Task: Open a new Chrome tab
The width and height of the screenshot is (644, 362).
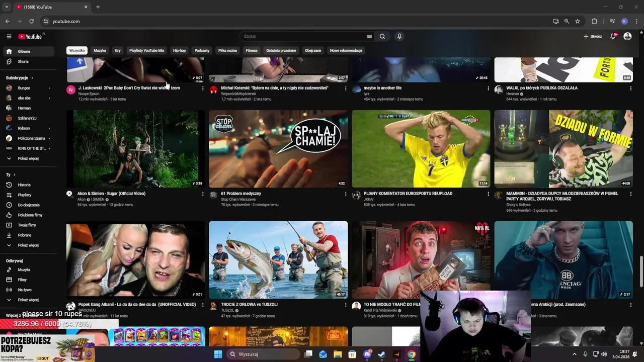Action: point(98,7)
